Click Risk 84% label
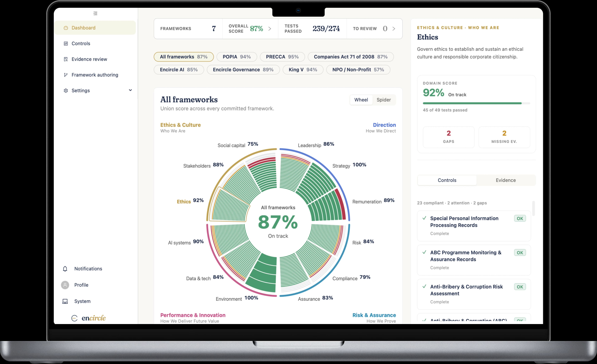 coord(363,242)
